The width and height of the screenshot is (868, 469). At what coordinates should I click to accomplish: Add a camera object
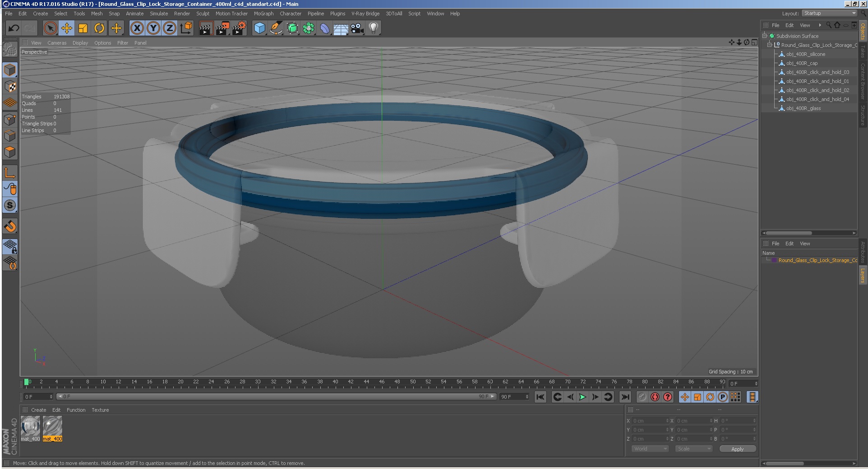[x=357, y=28]
